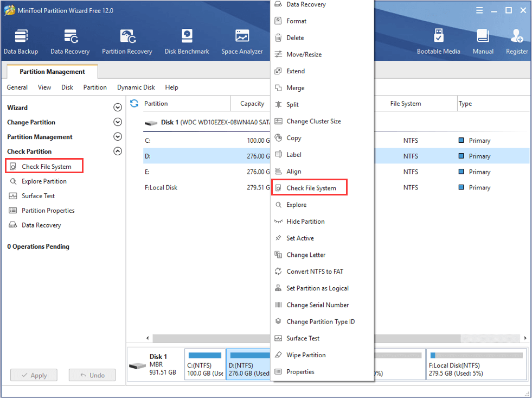The height and width of the screenshot is (398, 532).
Task: Select Check File System in context menu
Action: click(322, 188)
